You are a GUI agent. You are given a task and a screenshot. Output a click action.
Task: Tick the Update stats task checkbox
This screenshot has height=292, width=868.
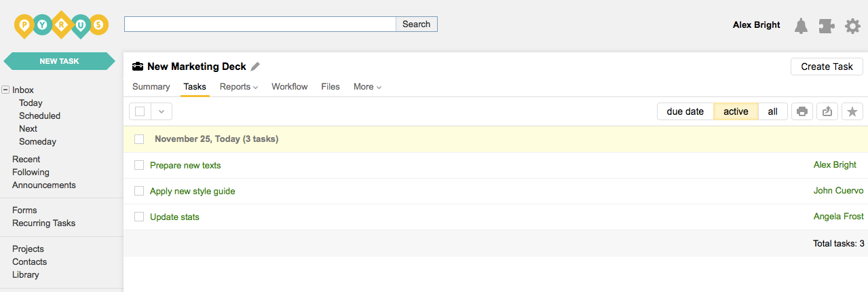tap(139, 217)
